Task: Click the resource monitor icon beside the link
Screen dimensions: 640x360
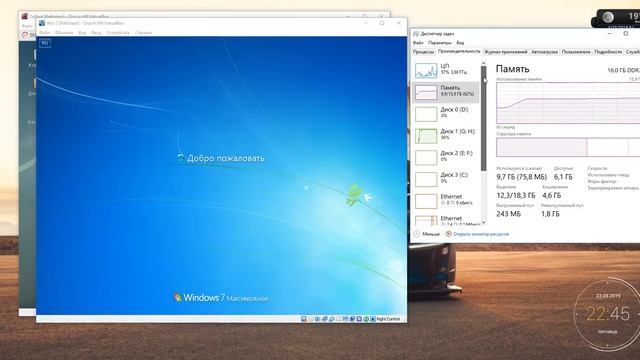Action: [449, 234]
